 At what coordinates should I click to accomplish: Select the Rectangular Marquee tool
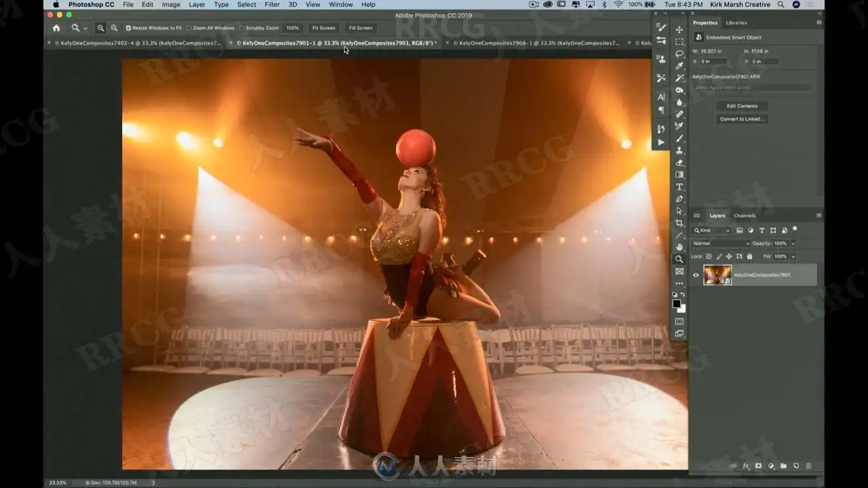pyautogui.click(x=679, y=42)
